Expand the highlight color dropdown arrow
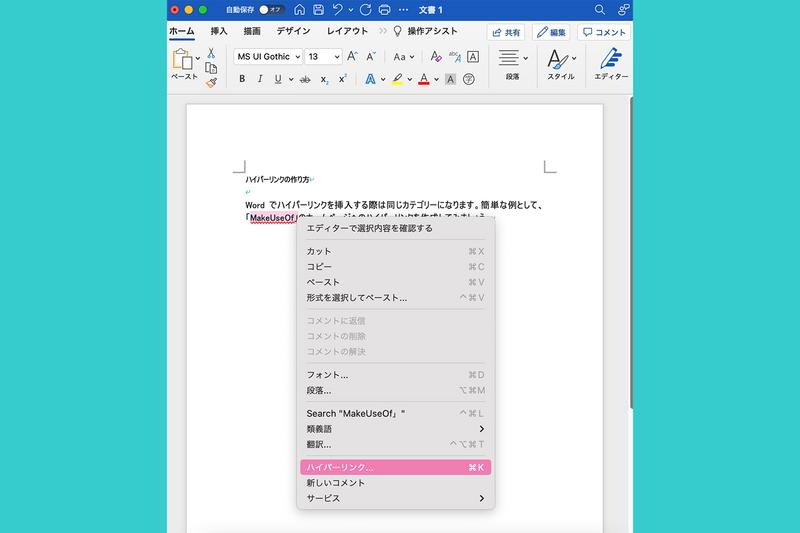This screenshot has width=800, height=533. (410, 80)
